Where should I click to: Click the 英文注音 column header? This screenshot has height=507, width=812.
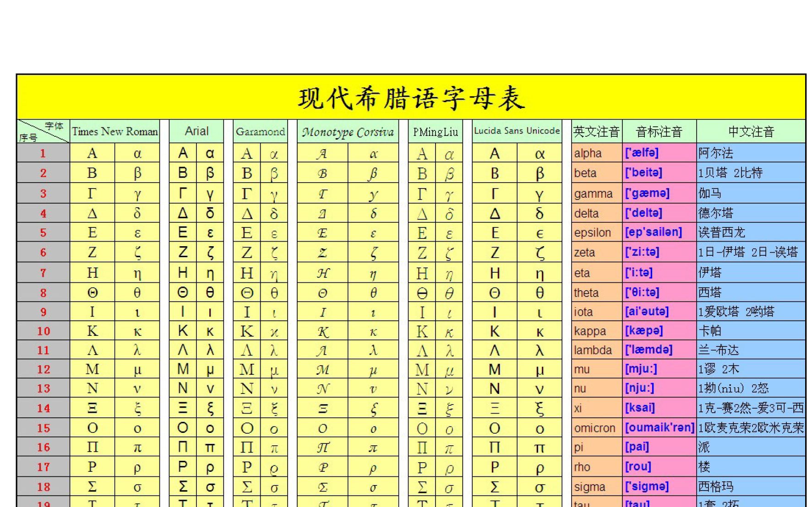[x=597, y=132]
